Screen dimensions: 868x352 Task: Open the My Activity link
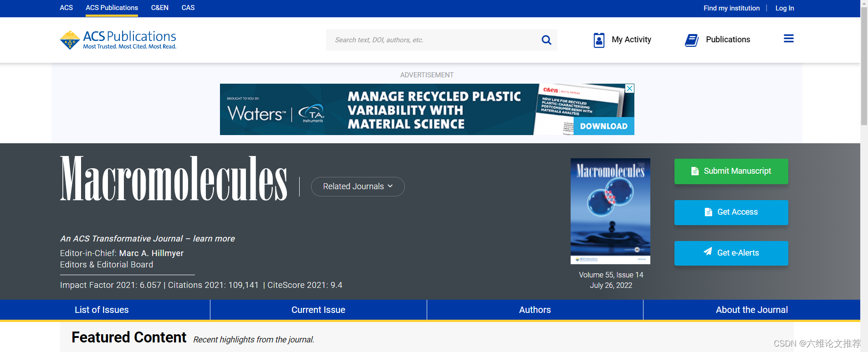click(631, 40)
